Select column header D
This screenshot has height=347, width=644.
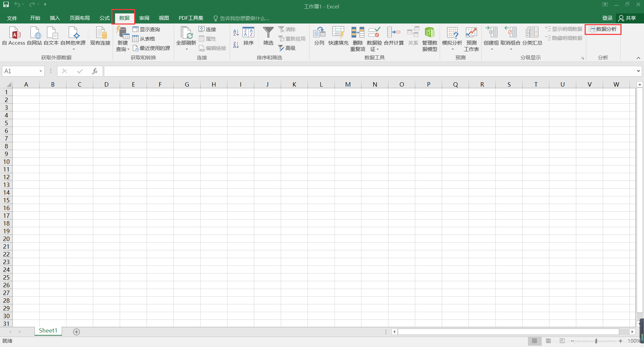pyautogui.click(x=106, y=84)
